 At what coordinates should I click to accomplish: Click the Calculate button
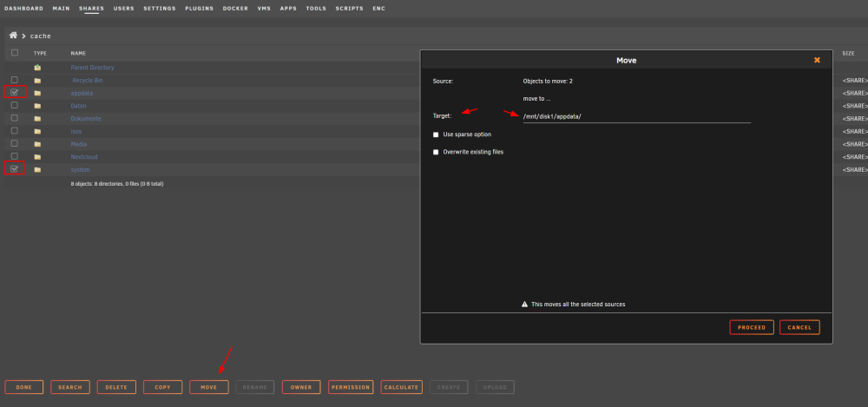401,387
